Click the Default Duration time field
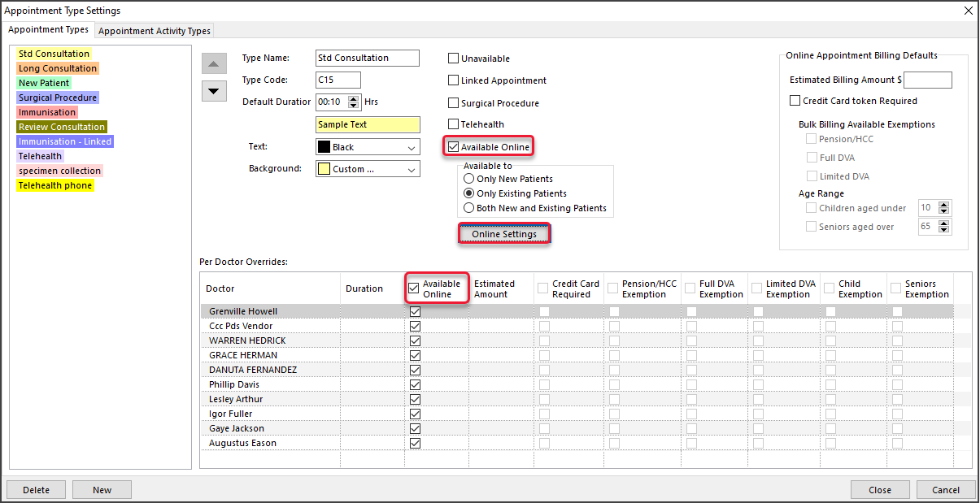This screenshot has height=503, width=980. 331,102
